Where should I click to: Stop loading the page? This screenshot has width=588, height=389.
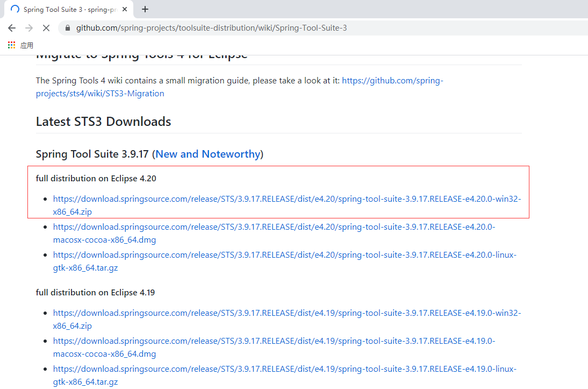coord(46,28)
